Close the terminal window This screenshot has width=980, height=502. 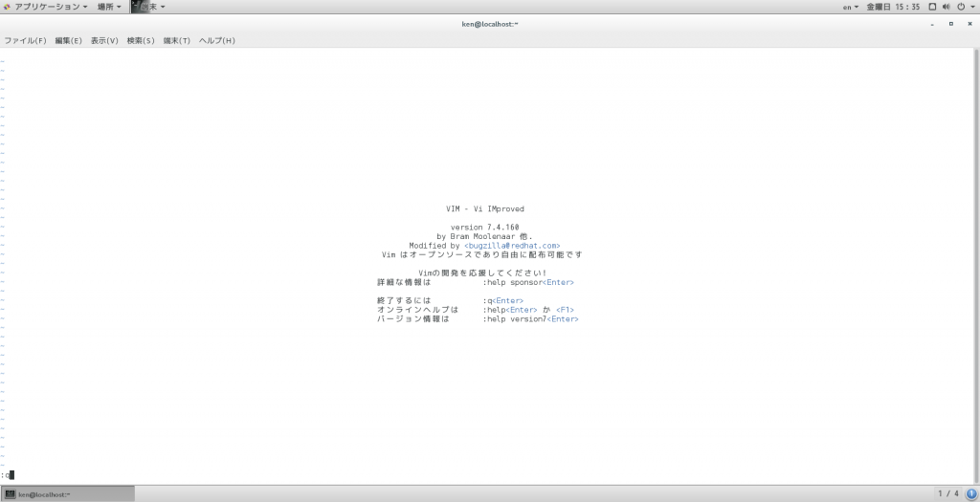point(970,24)
